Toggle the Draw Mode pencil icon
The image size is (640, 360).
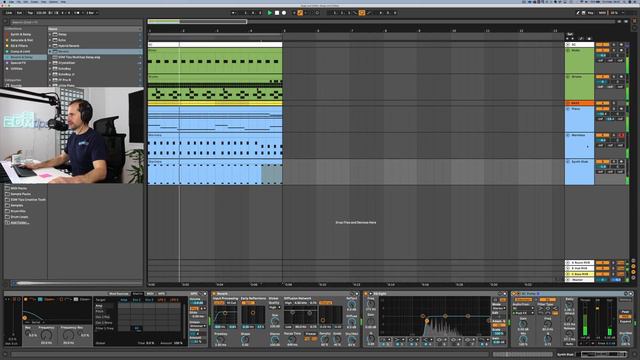coord(578,13)
